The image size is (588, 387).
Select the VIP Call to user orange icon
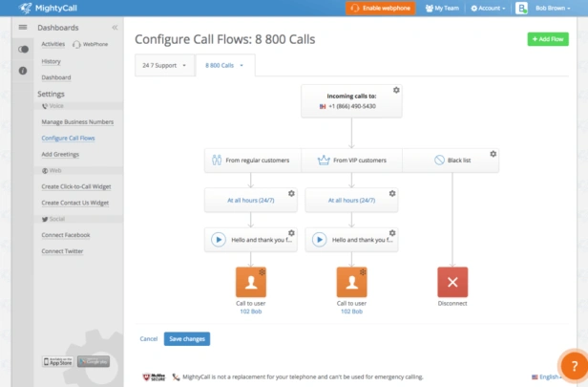351,283
